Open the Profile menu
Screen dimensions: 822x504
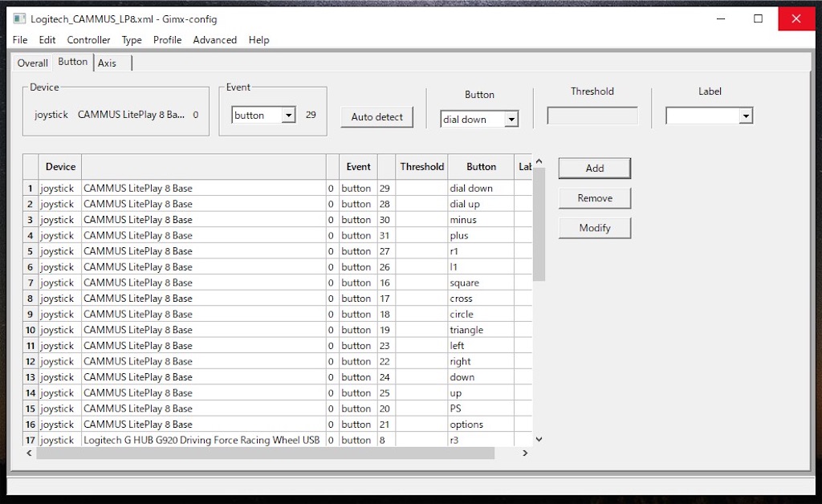pos(167,40)
